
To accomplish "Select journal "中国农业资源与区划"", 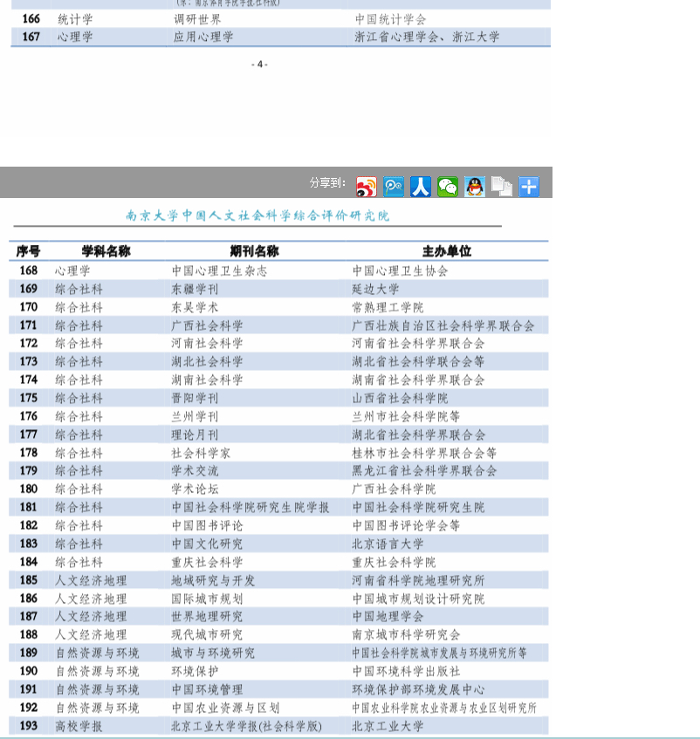I will coord(225,708).
